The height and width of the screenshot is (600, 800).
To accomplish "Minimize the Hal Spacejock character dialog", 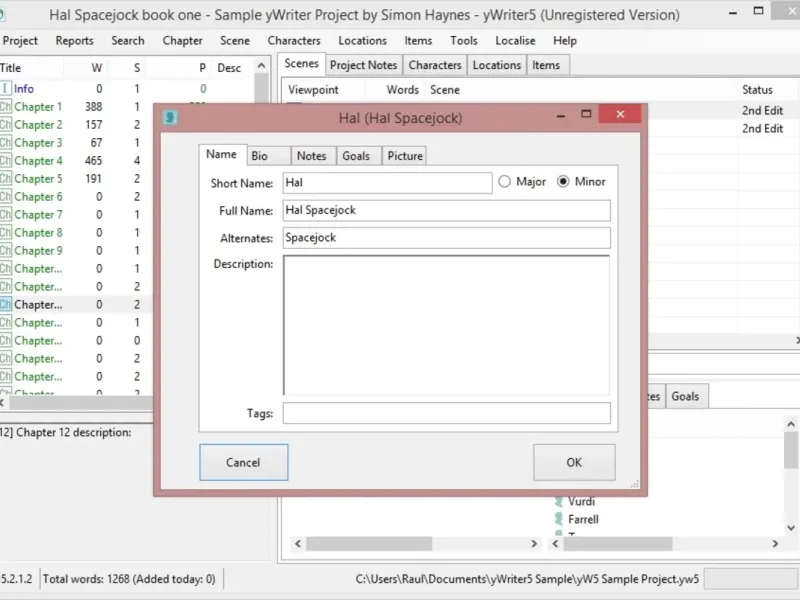I will pyautogui.click(x=561, y=115).
